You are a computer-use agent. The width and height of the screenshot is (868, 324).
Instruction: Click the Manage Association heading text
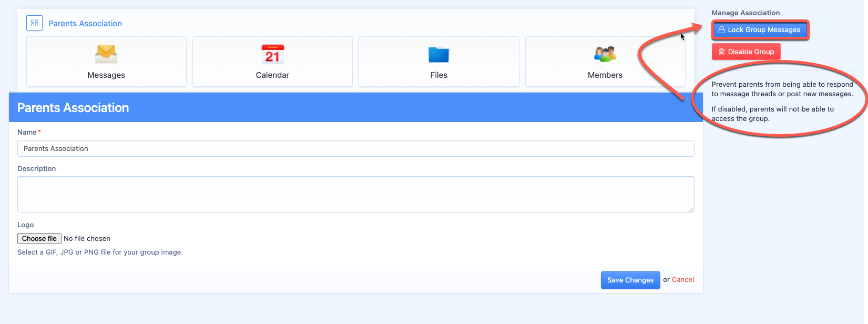point(746,13)
